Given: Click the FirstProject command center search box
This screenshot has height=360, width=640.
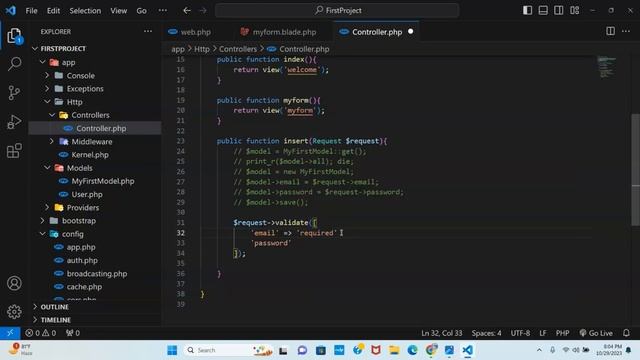Looking at the screenshot, I should click(337, 10).
